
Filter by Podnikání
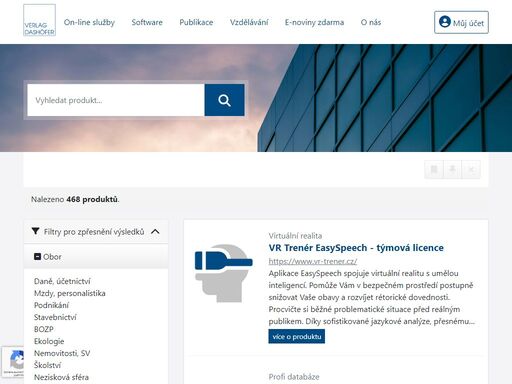point(51,305)
